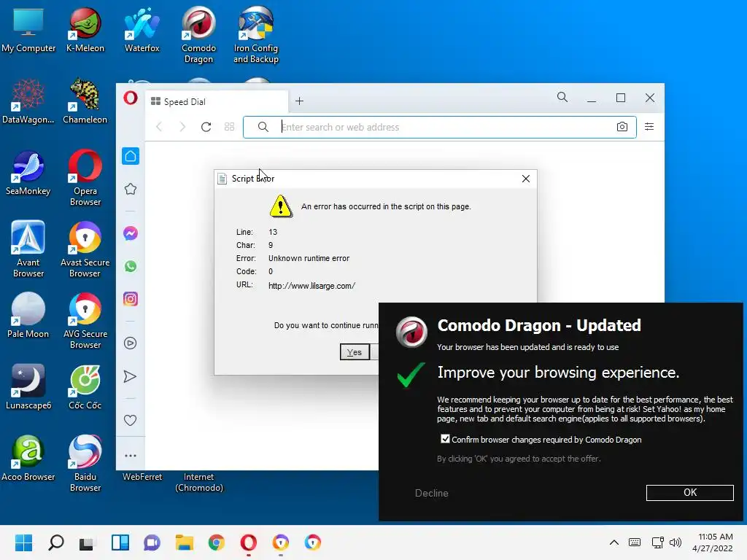Image resolution: width=747 pixels, height=560 pixels.
Task: Open Messenger in Opera sidebar
Action: click(131, 233)
